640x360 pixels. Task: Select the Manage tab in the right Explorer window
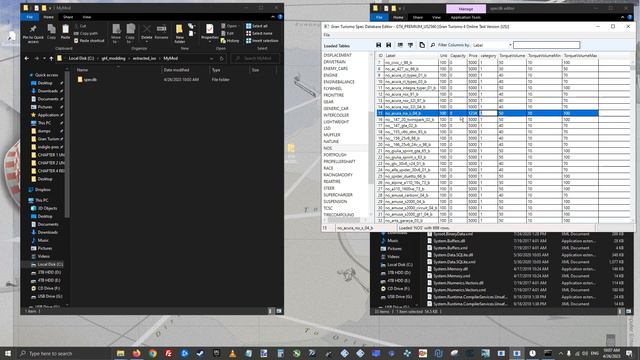click(x=466, y=9)
